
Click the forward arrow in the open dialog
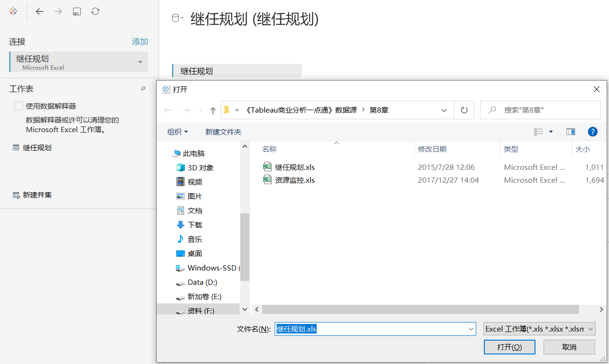tap(186, 110)
